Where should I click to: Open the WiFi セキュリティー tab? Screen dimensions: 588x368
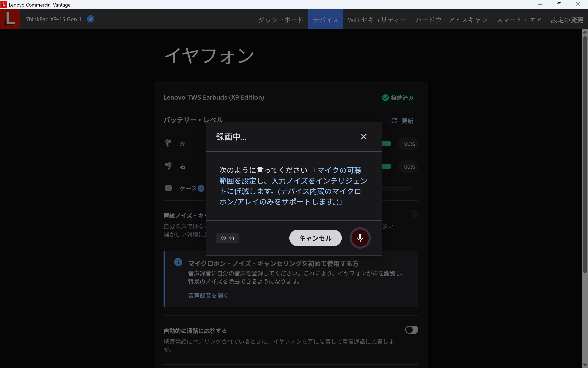point(377,19)
